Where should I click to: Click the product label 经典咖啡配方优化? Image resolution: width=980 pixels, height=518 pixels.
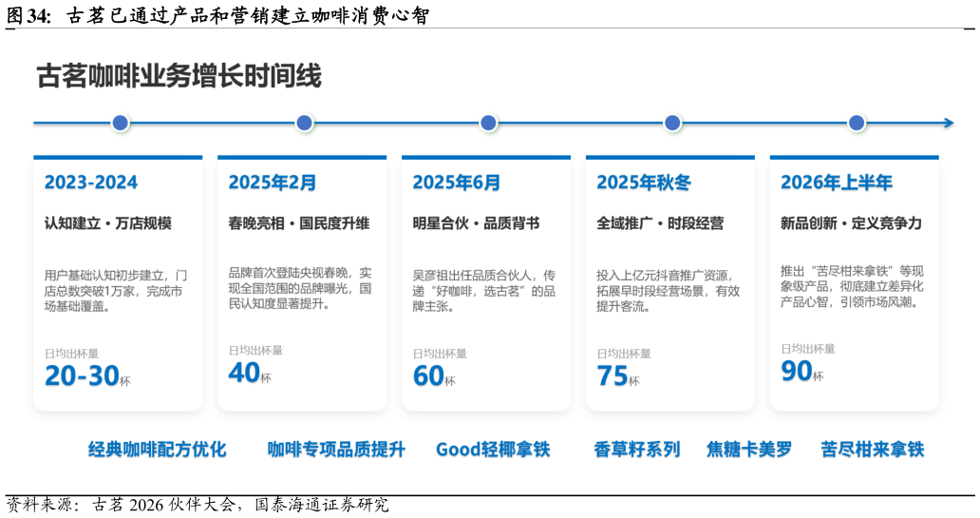pyautogui.click(x=157, y=450)
